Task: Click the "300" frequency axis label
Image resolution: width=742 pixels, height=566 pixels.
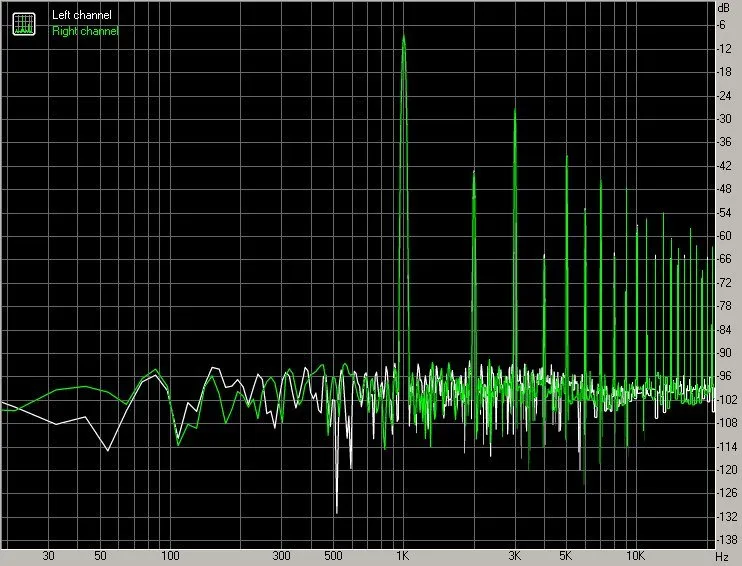Action: coord(282,556)
